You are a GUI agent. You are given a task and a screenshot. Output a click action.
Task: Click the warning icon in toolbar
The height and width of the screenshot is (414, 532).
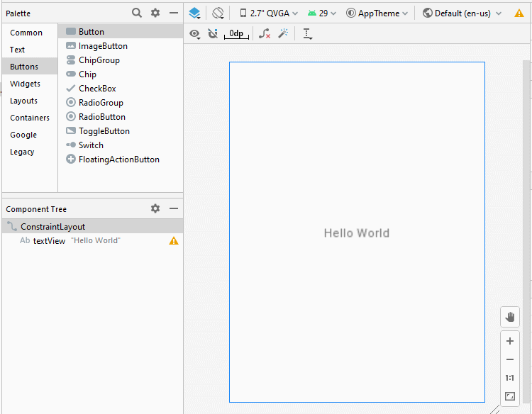(x=519, y=13)
